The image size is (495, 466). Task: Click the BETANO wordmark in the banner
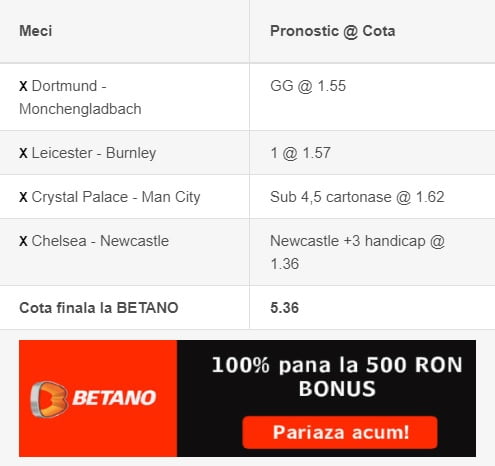click(x=114, y=398)
